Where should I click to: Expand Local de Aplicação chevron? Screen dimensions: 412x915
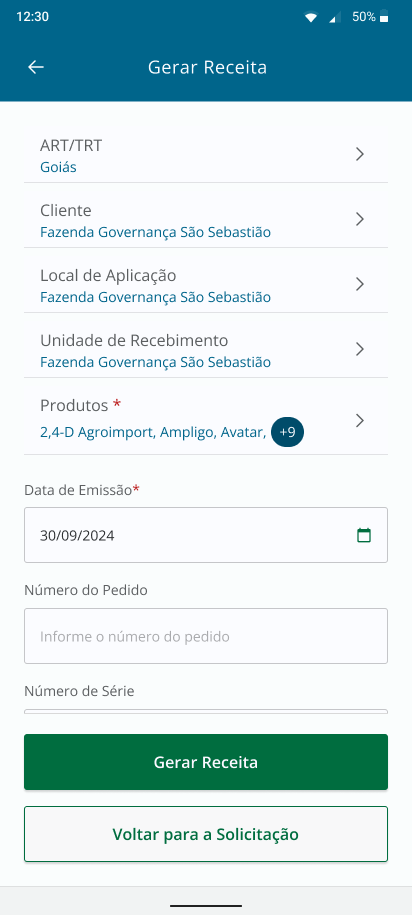[360, 284]
